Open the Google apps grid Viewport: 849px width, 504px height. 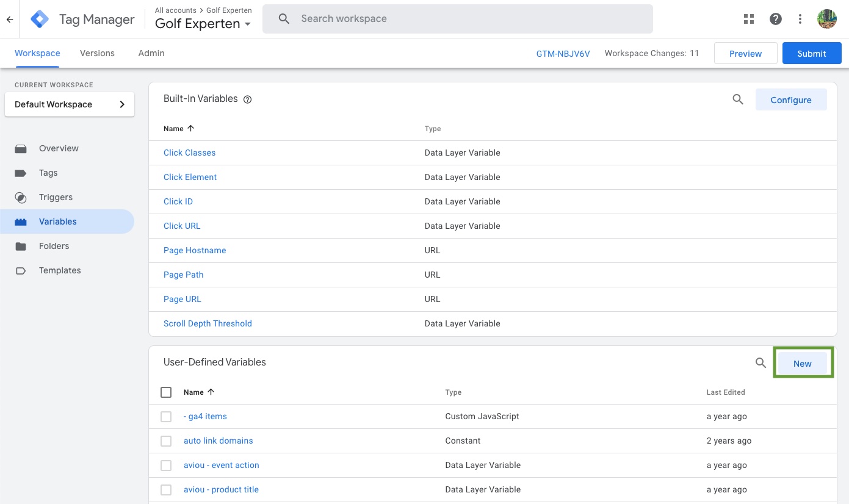pyautogui.click(x=749, y=19)
